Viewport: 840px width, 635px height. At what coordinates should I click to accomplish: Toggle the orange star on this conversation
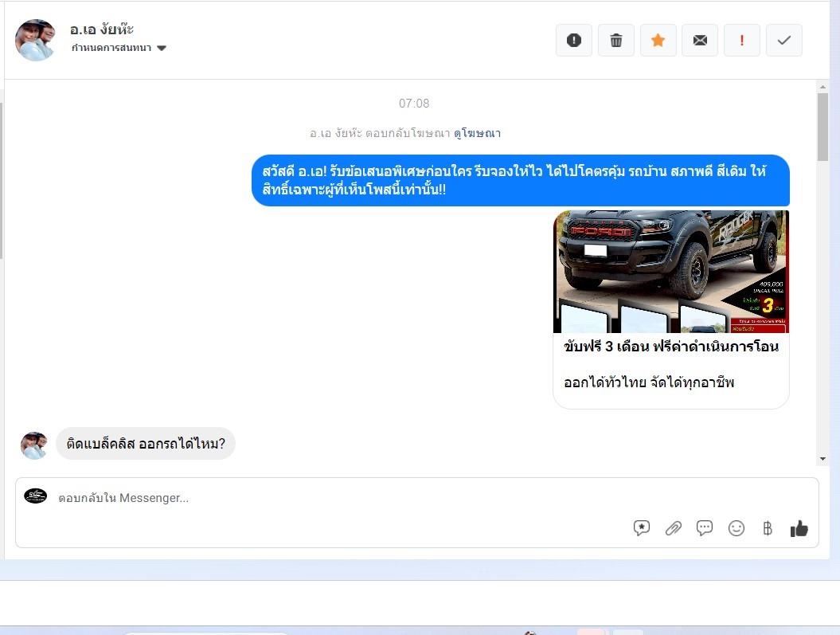click(x=658, y=41)
